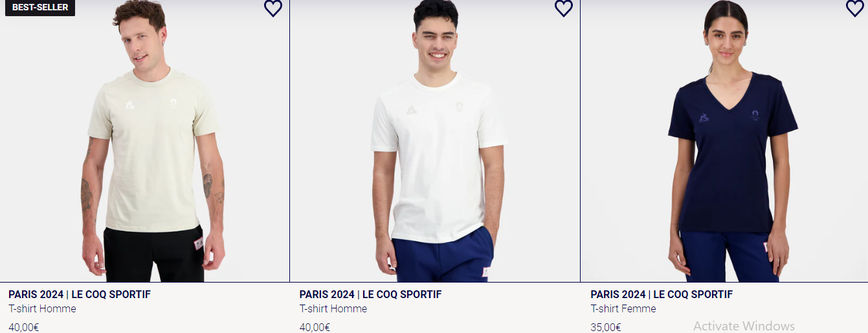Click the 40,00€ price under beige shirt
Viewport: 868px width, 333px height.
(24, 327)
